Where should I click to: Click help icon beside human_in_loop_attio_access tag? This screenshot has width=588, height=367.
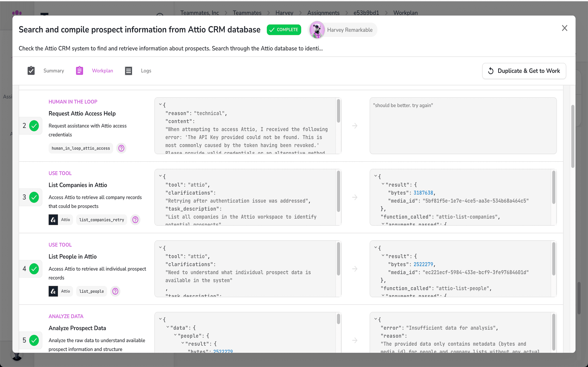coord(121,148)
